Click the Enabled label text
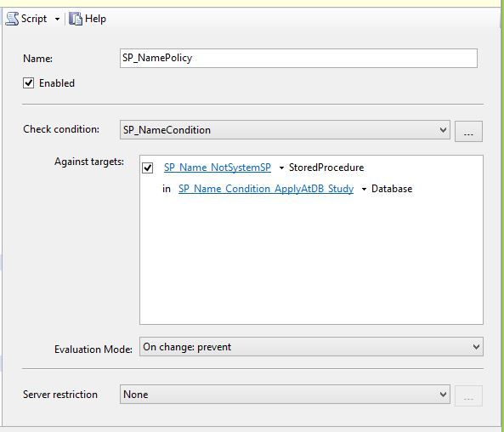The image size is (504, 432). pos(57,83)
